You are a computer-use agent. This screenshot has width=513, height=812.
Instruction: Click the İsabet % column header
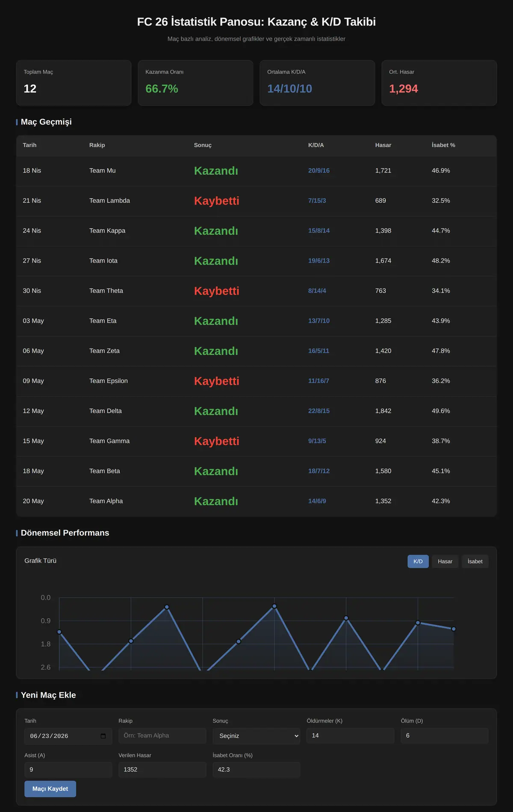(443, 145)
